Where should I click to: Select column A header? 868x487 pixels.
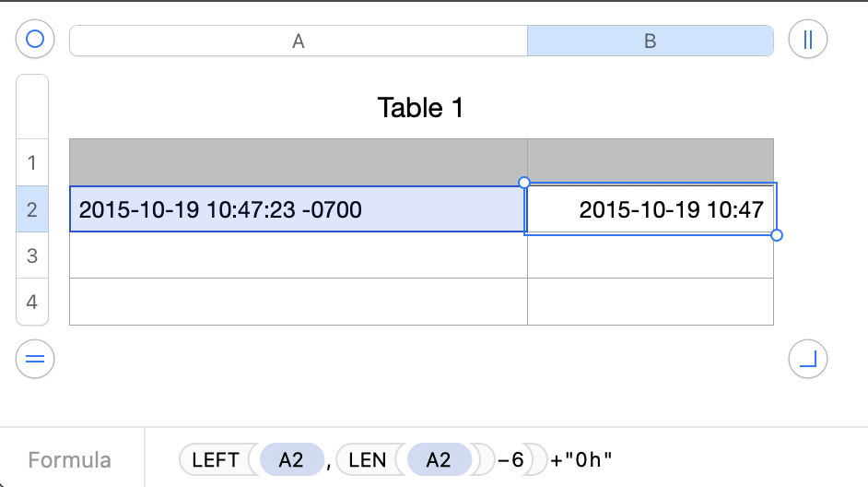(298, 41)
